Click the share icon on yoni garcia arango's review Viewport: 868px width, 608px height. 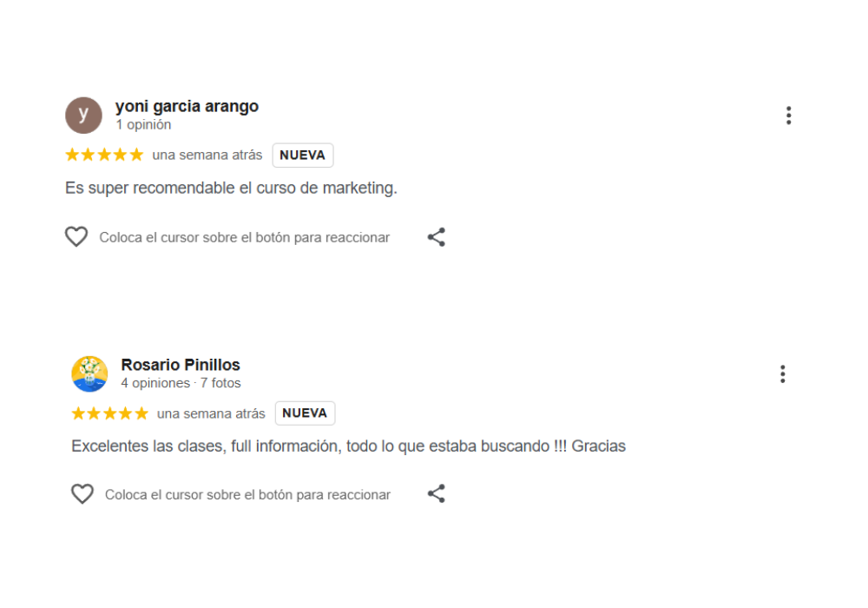click(x=437, y=236)
